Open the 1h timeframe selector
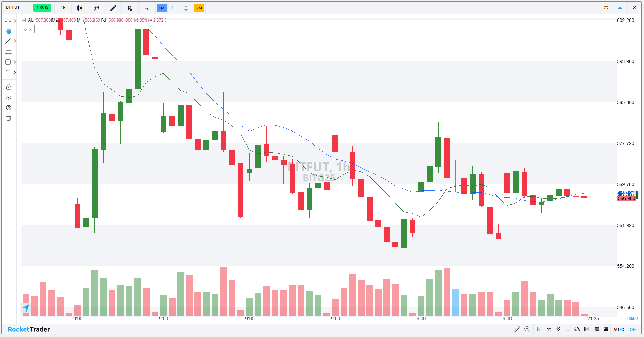The height and width of the screenshot is (337, 644). pos(63,8)
